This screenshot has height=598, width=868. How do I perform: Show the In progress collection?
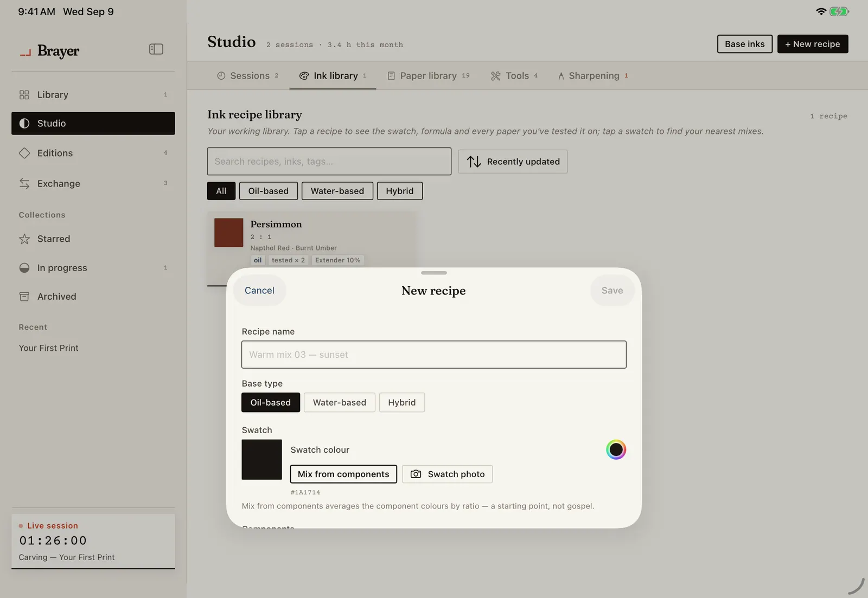tap(93, 268)
